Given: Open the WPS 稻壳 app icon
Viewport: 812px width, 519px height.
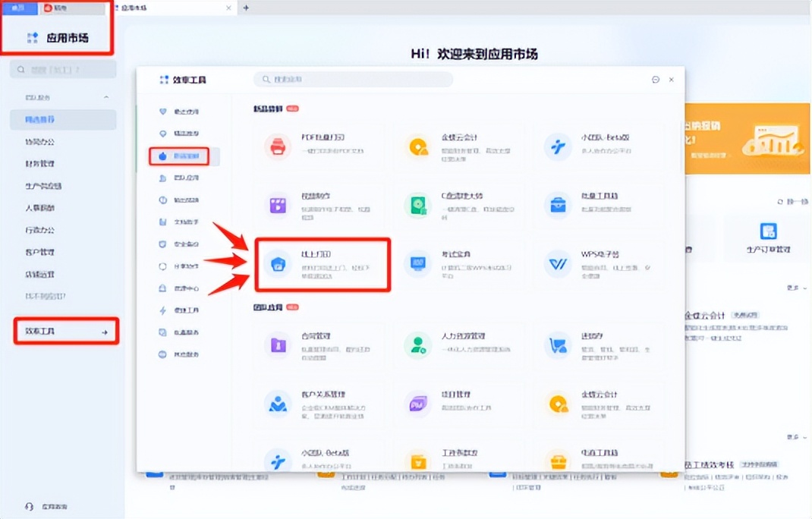Looking at the screenshot, I should [x=559, y=264].
